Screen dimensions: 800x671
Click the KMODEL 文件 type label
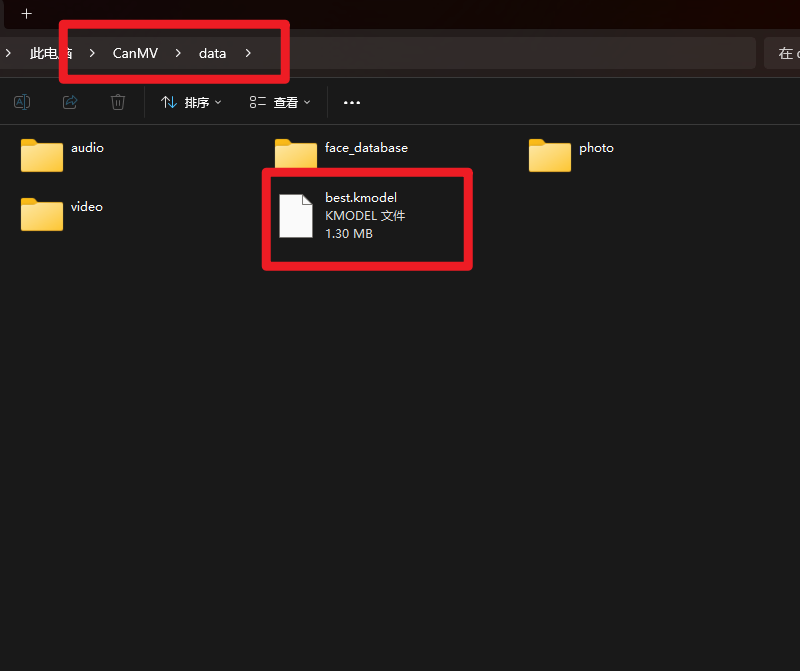pyautogui.click(x=365, y=216)
